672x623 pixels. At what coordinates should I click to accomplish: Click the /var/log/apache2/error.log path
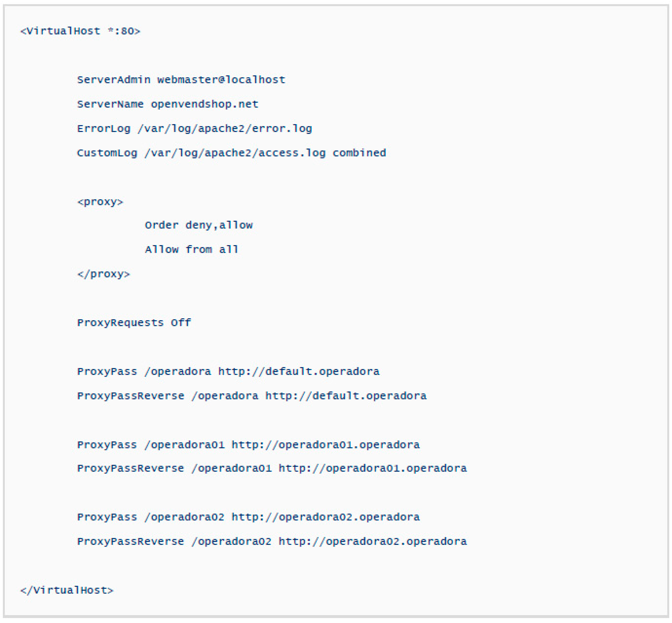224,129
